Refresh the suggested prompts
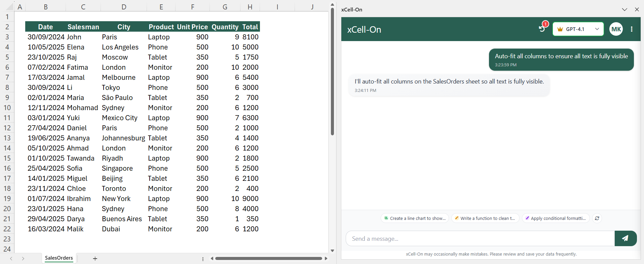The height and width of the screenshot is (264, 644). 597,218
